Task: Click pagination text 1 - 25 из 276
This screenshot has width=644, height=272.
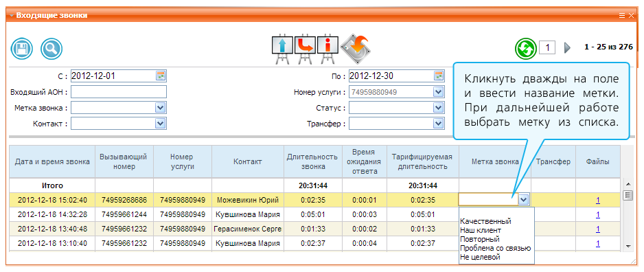Action: 609,47
